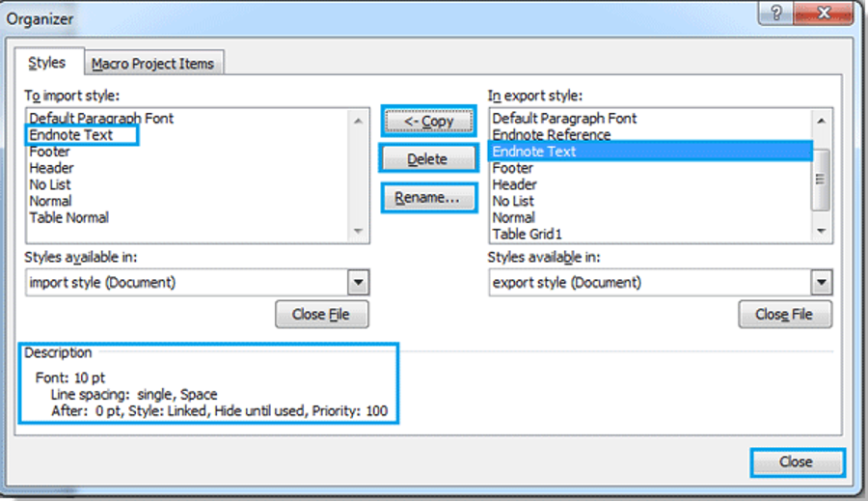Open the Macro Project Items tab

pyautogui.click(x=153, y=63)
